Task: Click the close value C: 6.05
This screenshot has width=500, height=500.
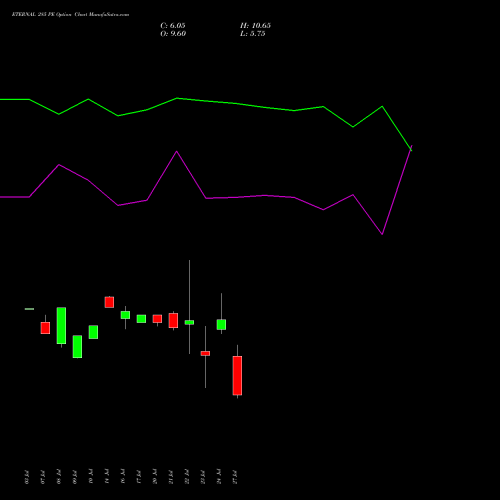Action: [173, 26]
